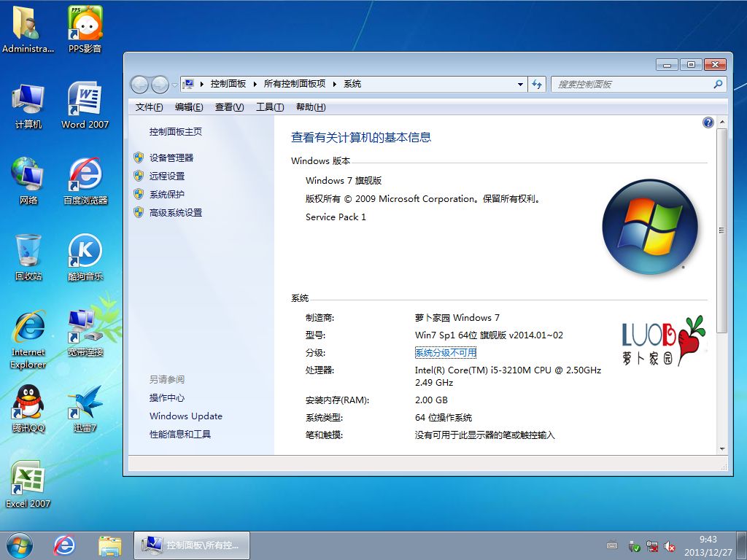This screenshot has height=560, width=747.
Task: Click the vertical scrollbar thumb in the system window
Action: pos(722,230)
